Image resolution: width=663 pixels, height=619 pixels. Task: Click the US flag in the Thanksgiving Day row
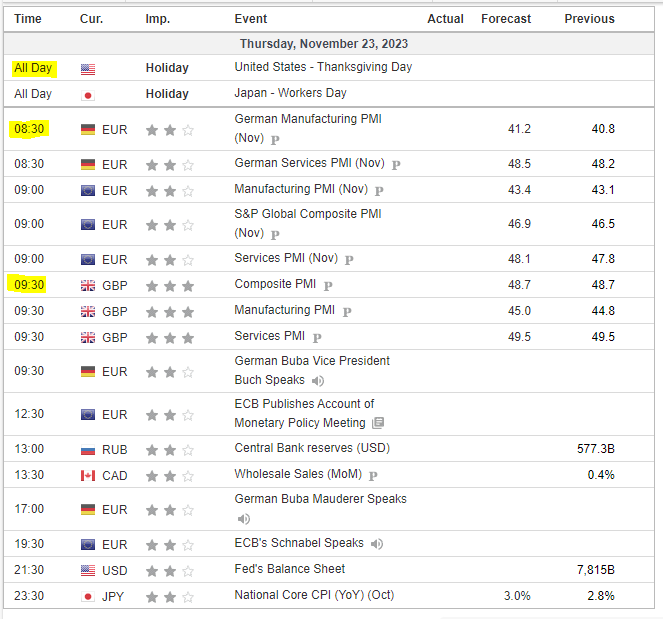click(88, 69)
